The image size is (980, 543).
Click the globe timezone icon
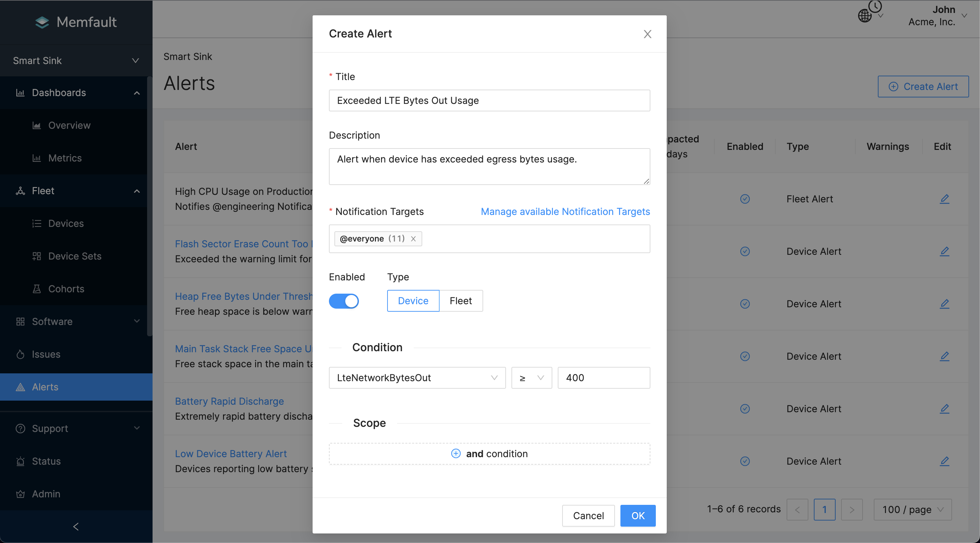pos(865,16)
